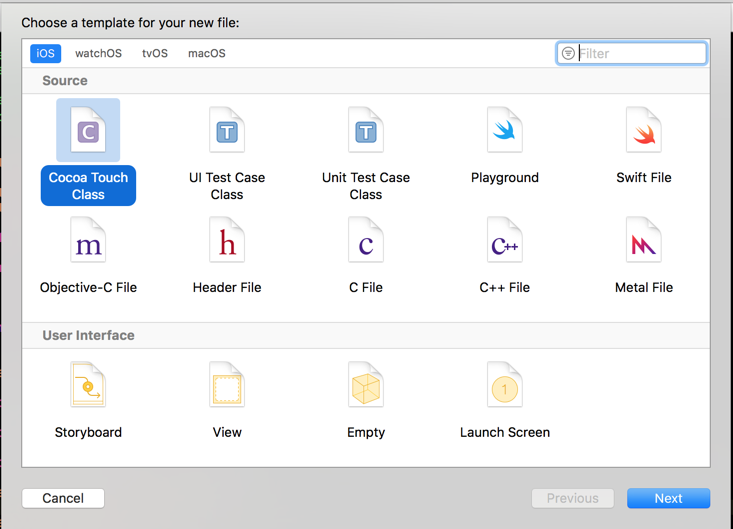Select the C++ File template
Image resolution: width=733 pixels, height=529 pixels.
(505, 241)
